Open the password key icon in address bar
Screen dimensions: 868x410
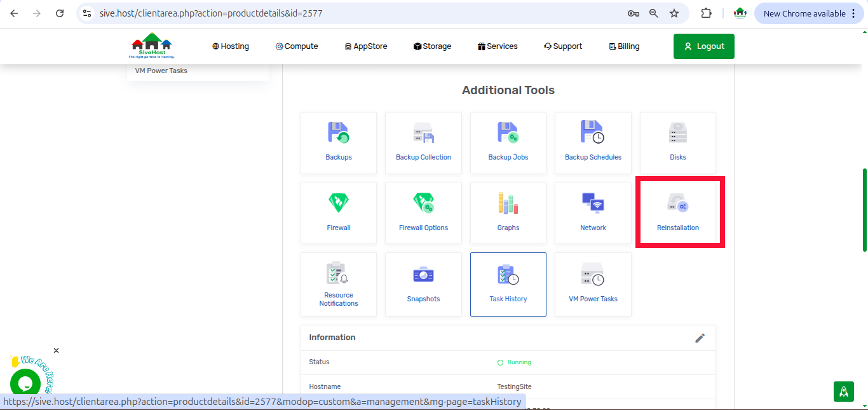pyautogui.click(x=633, y=13)
